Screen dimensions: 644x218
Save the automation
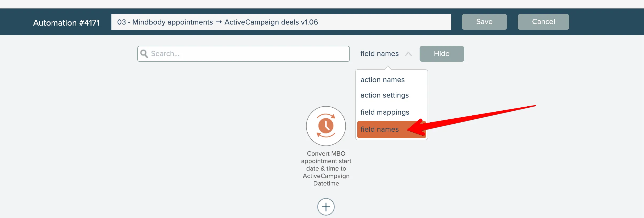484,22
